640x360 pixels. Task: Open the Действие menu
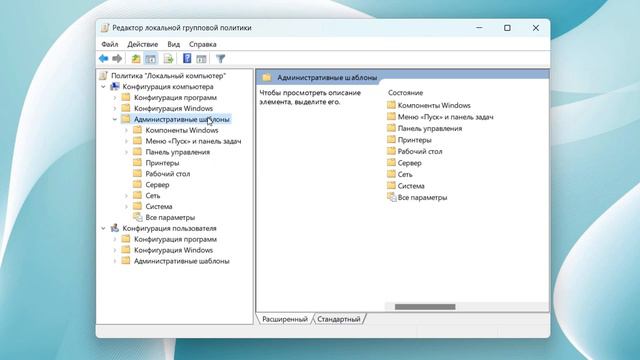(x=142, y=44)
